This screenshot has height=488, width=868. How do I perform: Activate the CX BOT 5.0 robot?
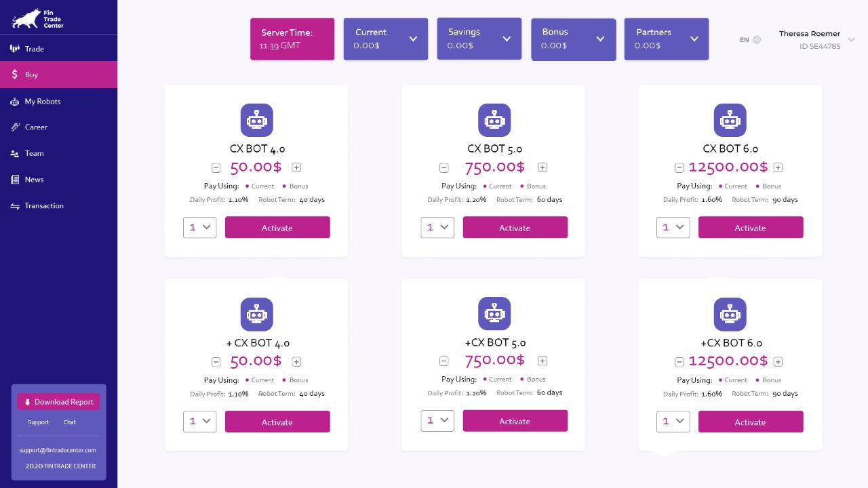(515, 227)
